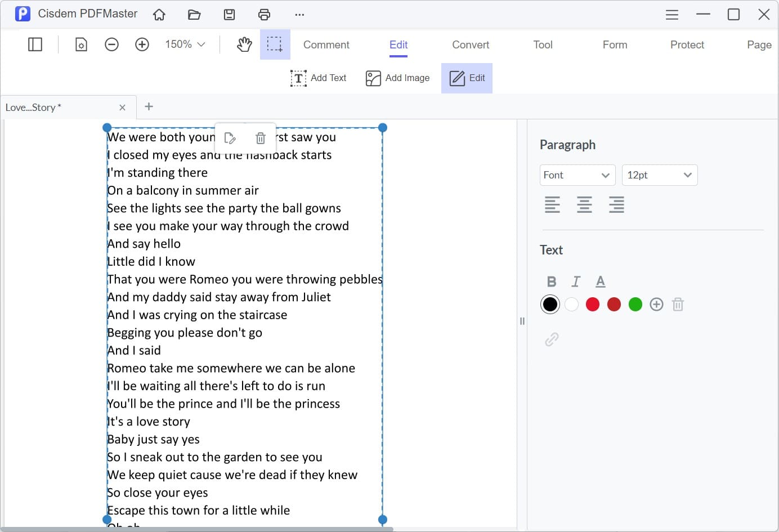
Task: Click the zoom in plus icon
Action: click(142, 44)
